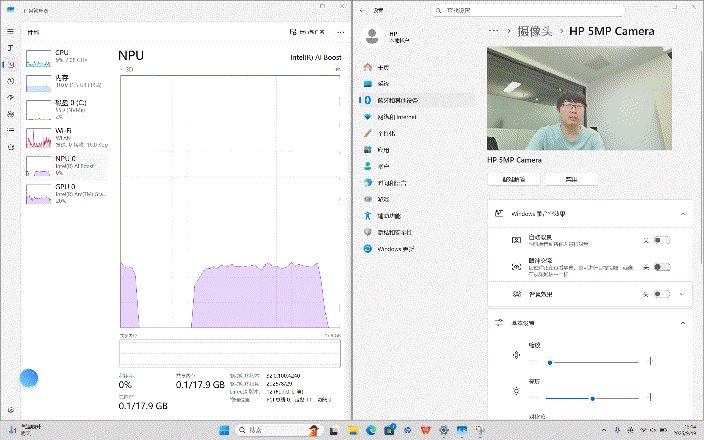Go back in Settings window
Image resolution: width=704 pixels, height=440 pixels.
[362, 10]
